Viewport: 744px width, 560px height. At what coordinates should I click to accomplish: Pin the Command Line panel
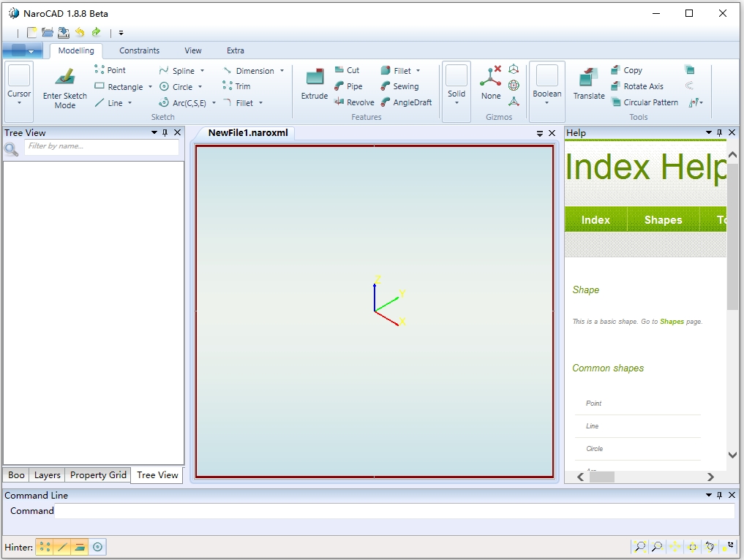click(719, 495)
